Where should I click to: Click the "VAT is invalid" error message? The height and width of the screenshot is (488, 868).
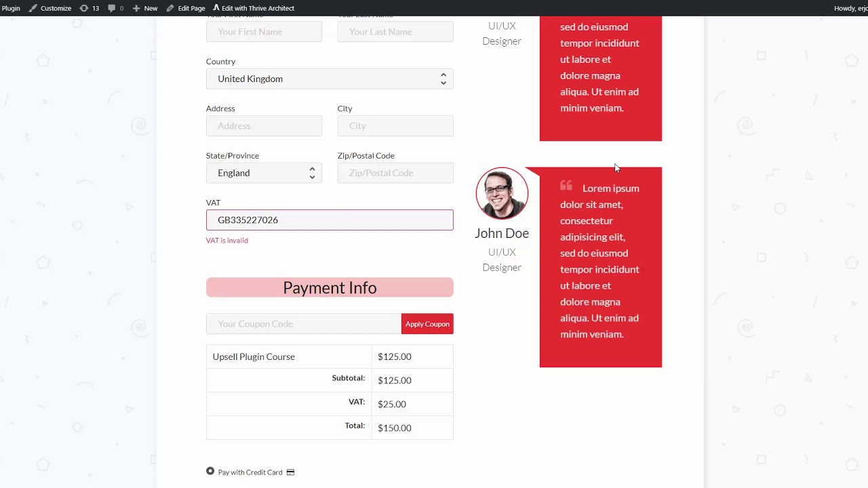pos(227,241)
